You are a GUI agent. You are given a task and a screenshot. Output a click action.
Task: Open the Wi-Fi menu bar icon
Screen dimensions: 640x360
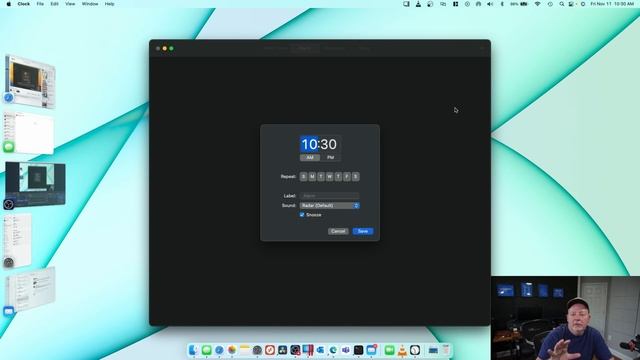pos(538,4)
